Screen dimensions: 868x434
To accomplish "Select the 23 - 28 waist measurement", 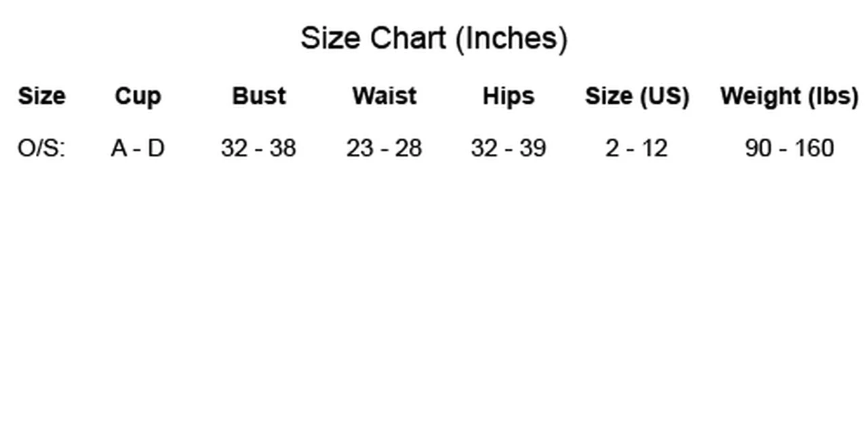I will click(384, 148).
